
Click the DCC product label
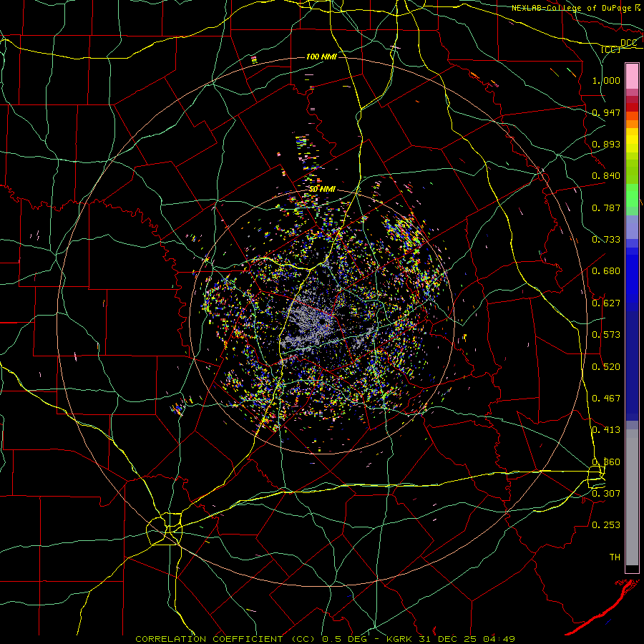click(628, 43)
